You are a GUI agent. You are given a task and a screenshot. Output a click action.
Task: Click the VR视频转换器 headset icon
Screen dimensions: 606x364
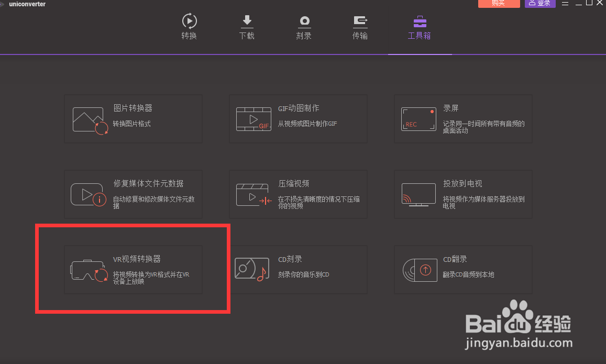click(x=89, y=270)
